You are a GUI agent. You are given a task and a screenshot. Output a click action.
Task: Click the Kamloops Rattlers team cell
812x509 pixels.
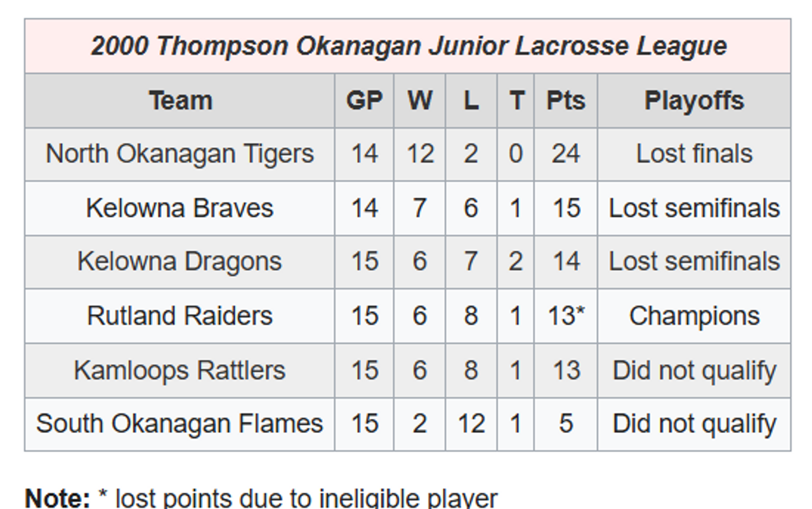click(180, 370)
